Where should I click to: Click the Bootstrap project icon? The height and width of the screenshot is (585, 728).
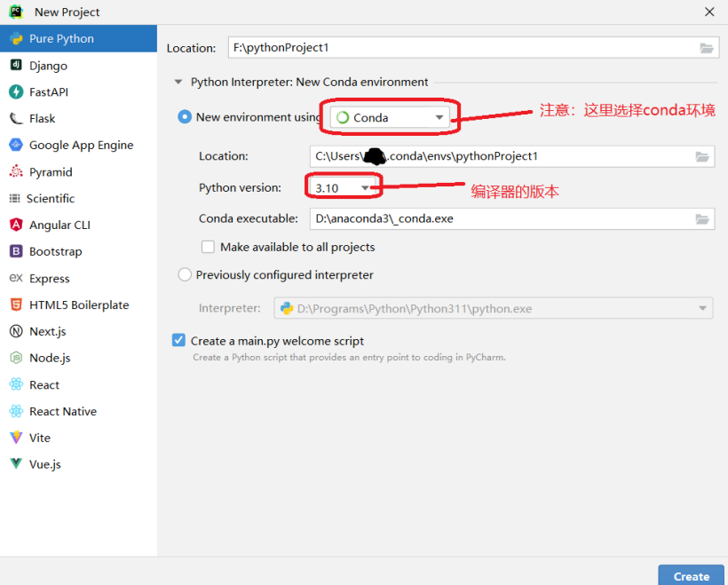point(15,252)
